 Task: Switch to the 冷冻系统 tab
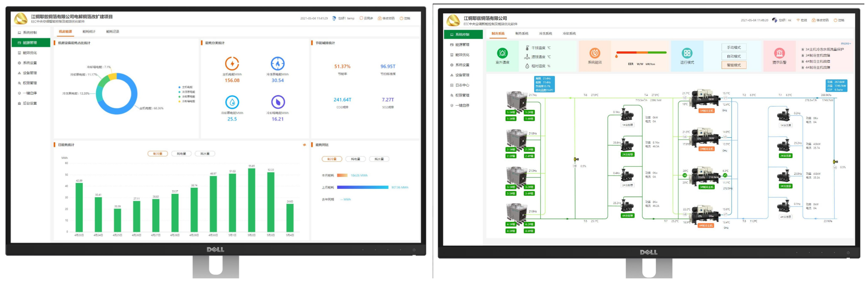pos(545,33)
